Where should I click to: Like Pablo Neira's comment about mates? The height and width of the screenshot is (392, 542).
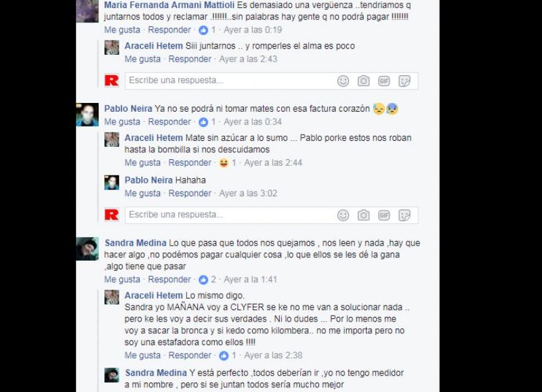[122, 122]
